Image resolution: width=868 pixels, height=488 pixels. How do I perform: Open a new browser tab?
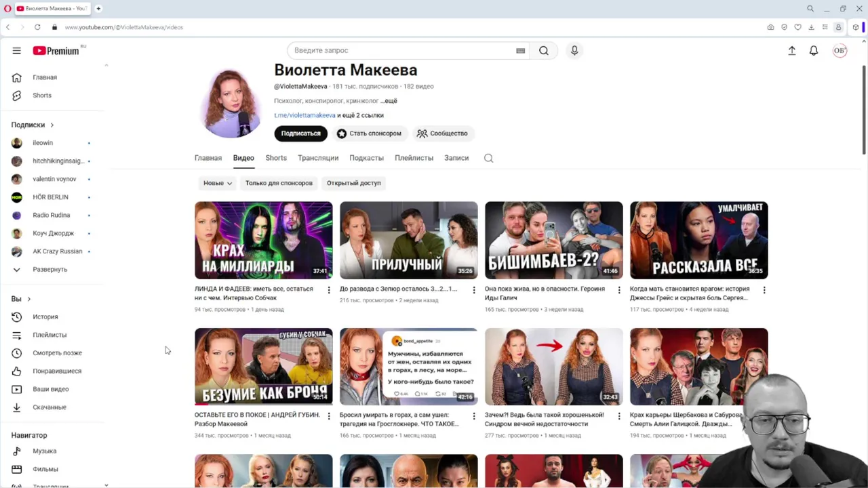[x=98, y=9]
